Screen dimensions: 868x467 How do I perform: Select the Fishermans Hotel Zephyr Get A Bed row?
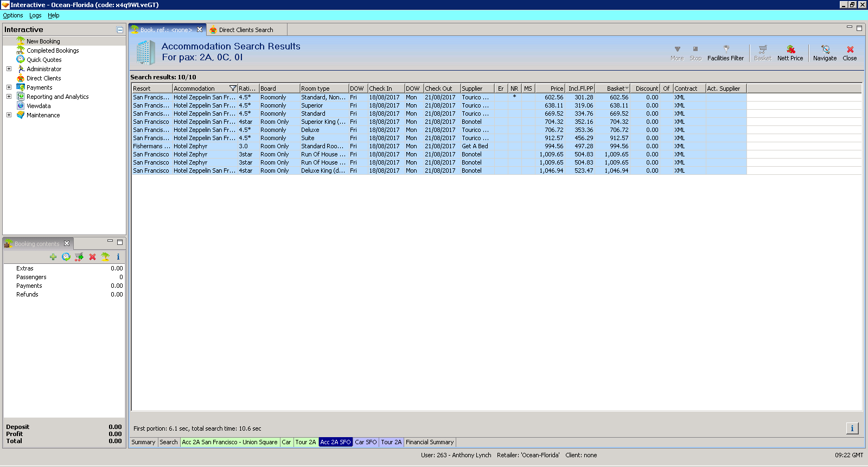point(439,146)
